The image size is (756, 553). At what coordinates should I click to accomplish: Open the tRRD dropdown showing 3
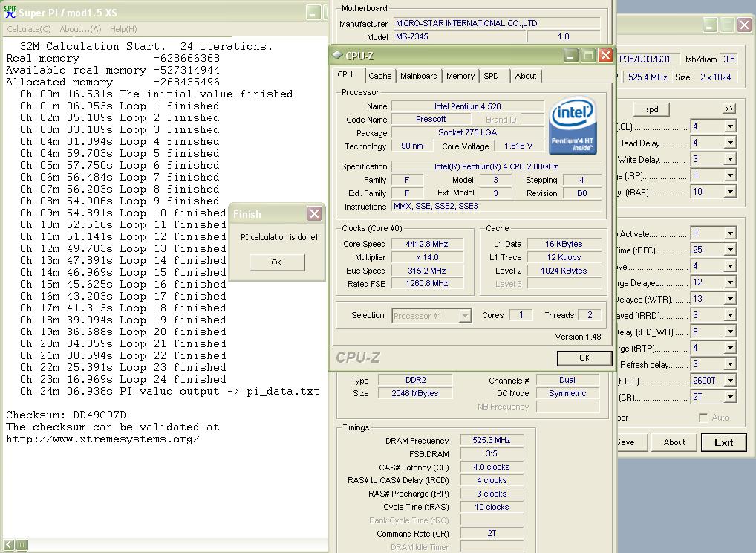point(730,316)
